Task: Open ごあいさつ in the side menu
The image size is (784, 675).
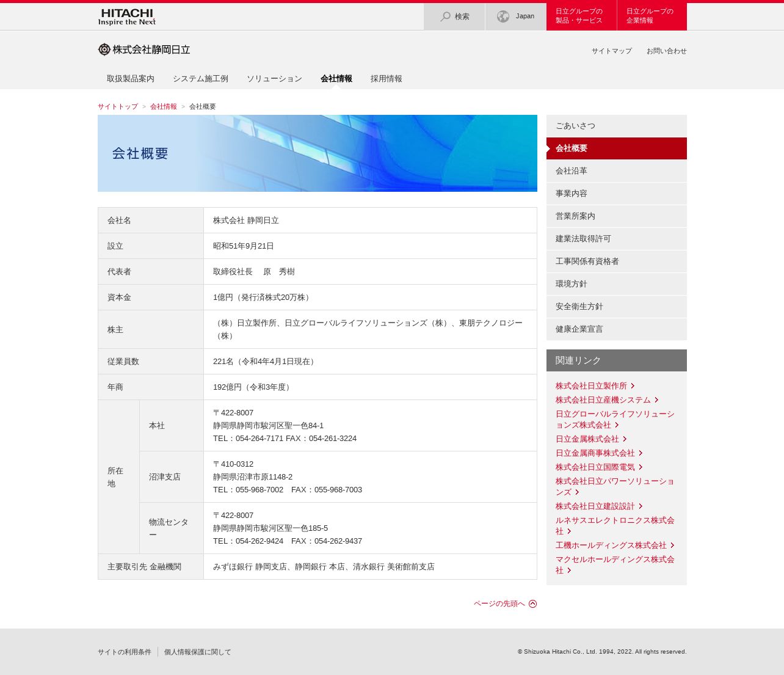Action: coord(617,126)
